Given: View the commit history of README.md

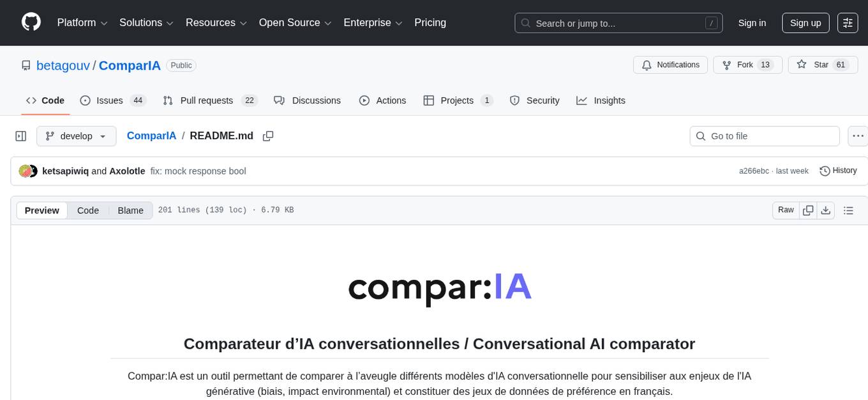Looking at the screenshot, I should tap(838, 171).
